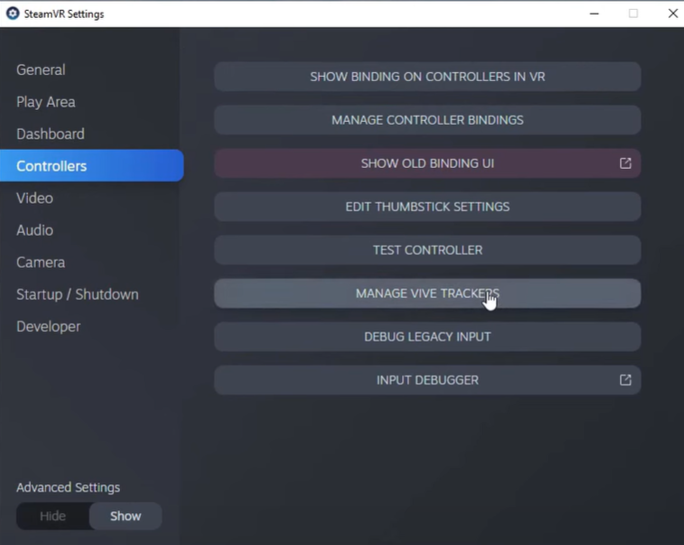Switch to the Audio settings
This screenshot has width=684, height=545.
pos(35,230)
